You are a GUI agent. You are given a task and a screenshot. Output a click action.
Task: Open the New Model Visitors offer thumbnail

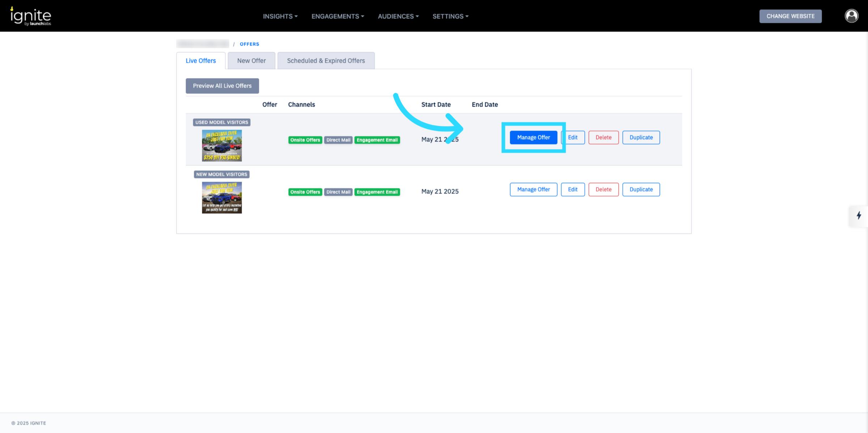tap(222, 198)
